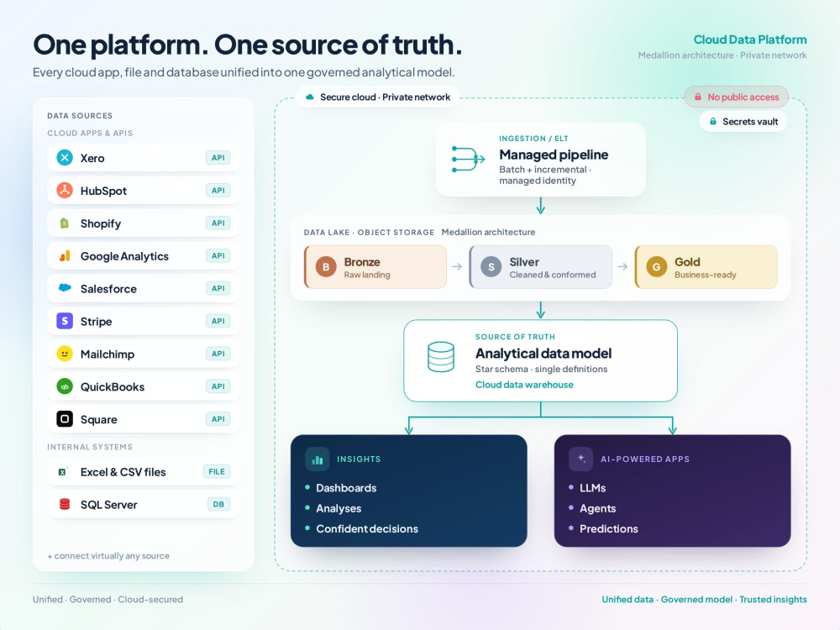The width and height of the screenshot is (840, 630).
Task: Click the red lock icon on No public access
Action: 697,97
